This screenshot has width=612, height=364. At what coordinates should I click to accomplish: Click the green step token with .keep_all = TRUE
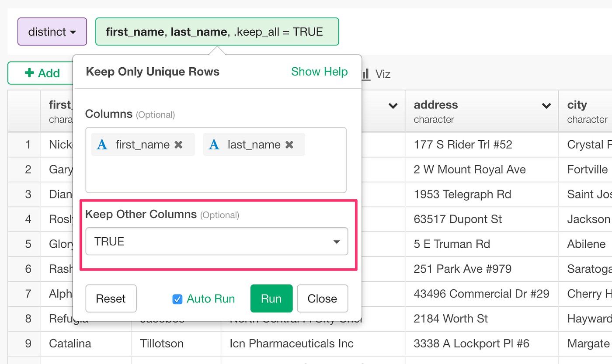click(x=217, y=31)
